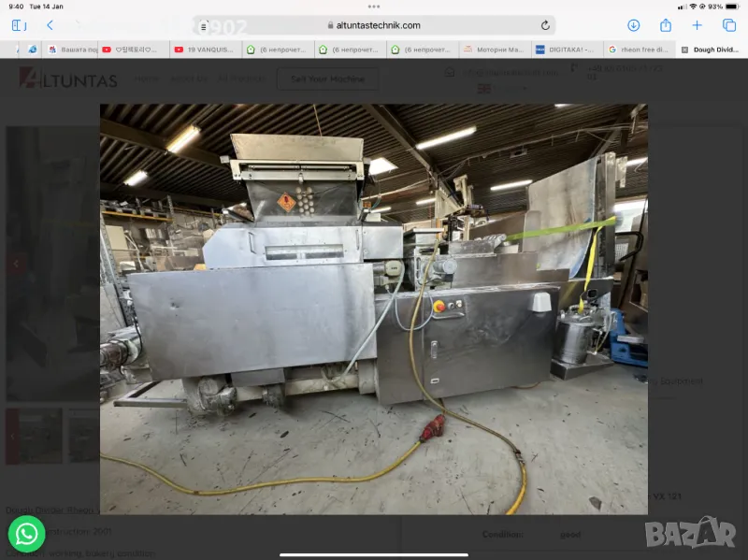Switch to the 19 VANQUIS YouTube tab
The image size is (748, 560).
(206, 50)
